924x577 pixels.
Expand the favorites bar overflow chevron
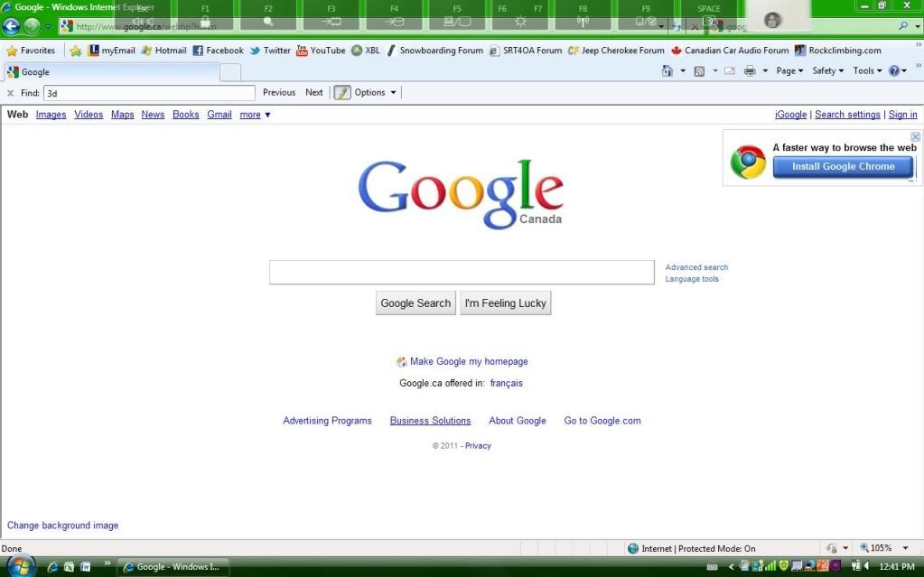pos(918,45)
